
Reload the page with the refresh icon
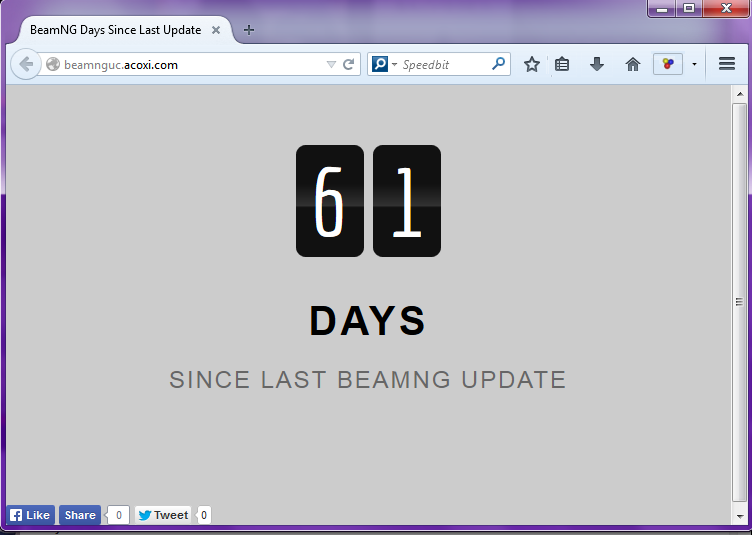(x=349, y=64)
